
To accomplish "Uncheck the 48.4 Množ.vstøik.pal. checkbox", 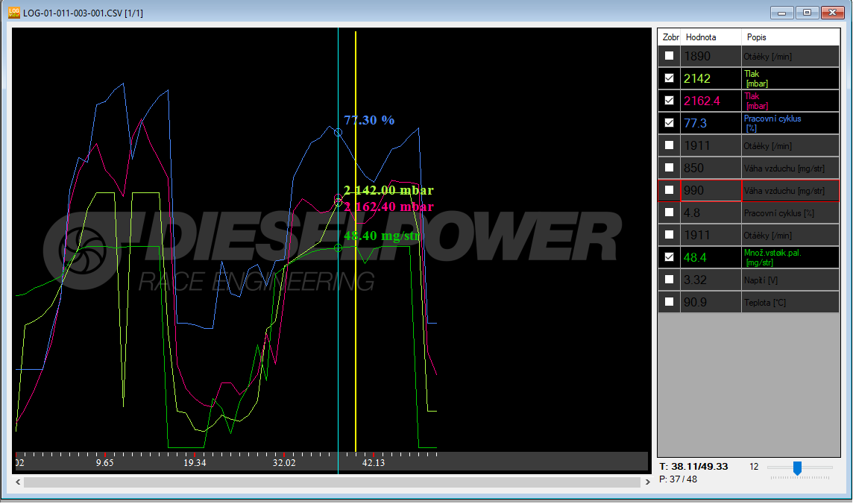I will 669,256.
